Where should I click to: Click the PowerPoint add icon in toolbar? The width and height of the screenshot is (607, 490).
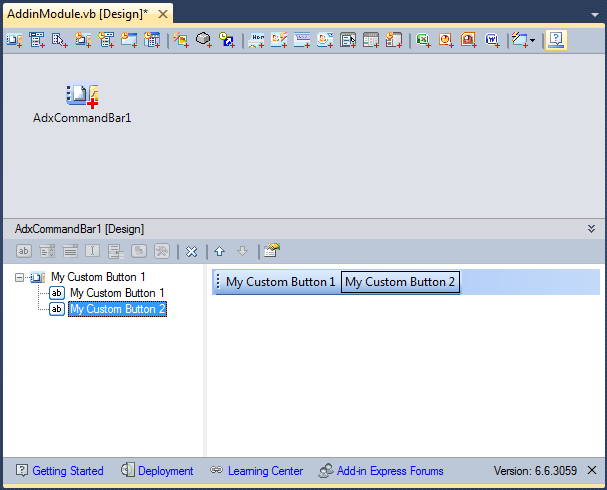pyautogui.click(x=469, y=40)
